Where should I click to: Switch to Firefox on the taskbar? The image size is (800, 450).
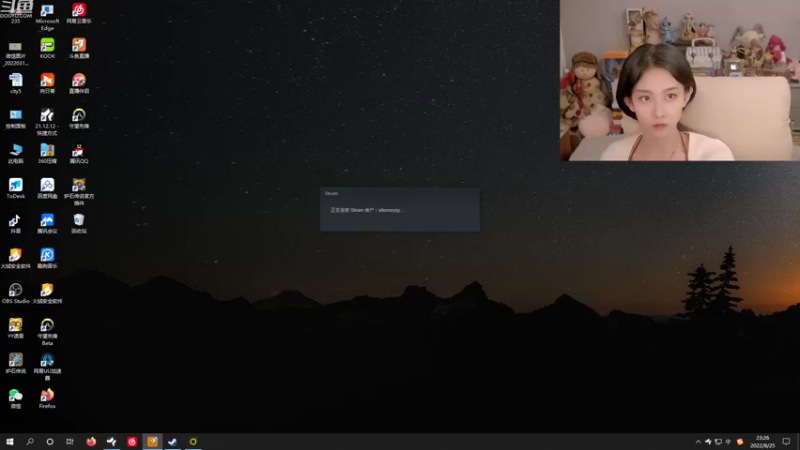[x=91, y=442]
